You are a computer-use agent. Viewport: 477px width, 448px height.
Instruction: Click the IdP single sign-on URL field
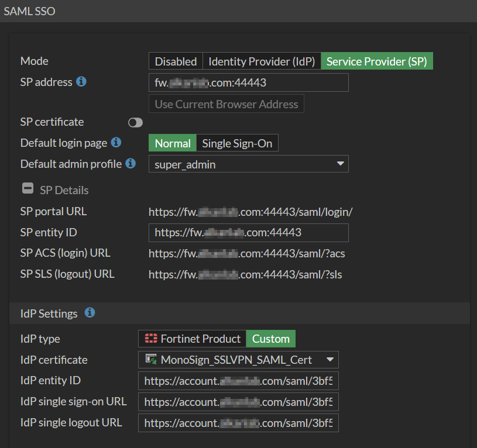[238, 402]
